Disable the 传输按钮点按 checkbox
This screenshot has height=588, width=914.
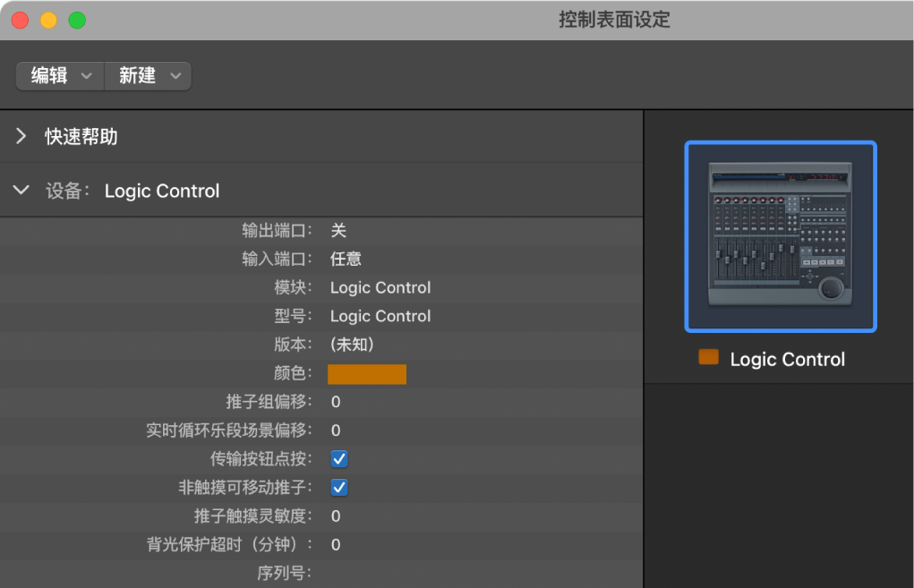[338, 458]
